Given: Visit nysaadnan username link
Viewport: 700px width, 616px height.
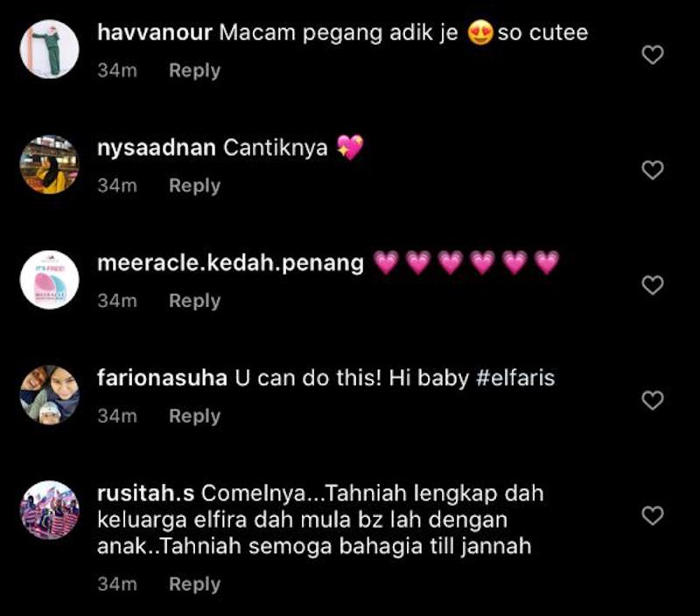Looking at the screenshot, I should coord(157,148).
